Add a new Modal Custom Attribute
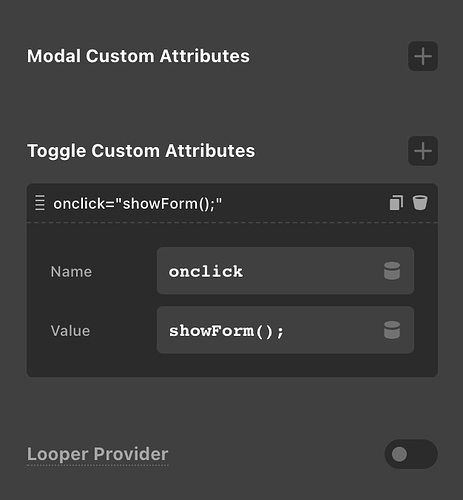 point(423,56)
